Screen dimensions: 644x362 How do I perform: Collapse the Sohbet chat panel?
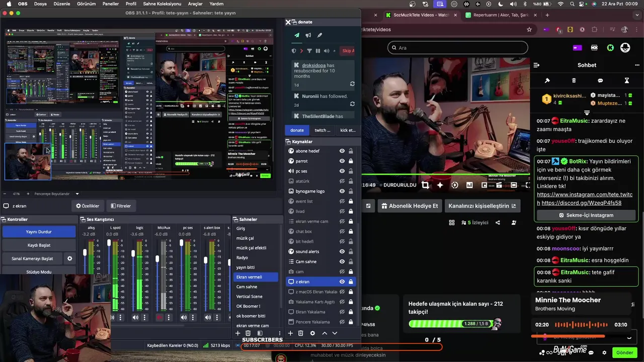point(536,65)
